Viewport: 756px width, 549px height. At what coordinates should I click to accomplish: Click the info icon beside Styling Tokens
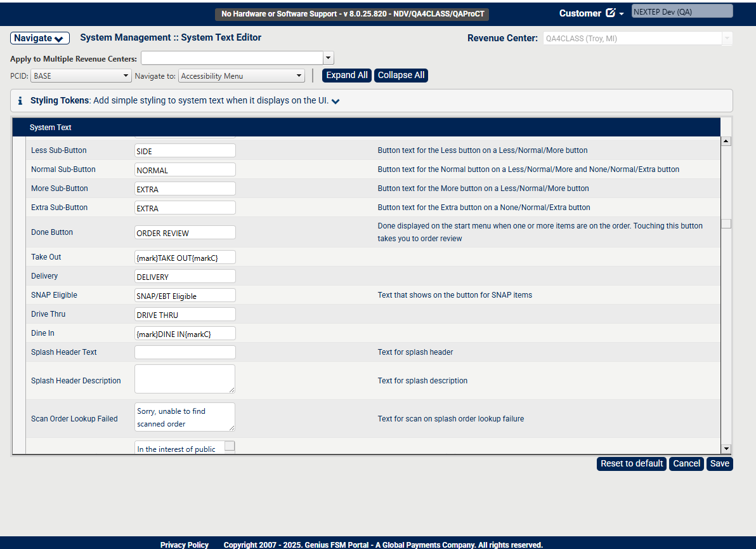click(20, 101)
